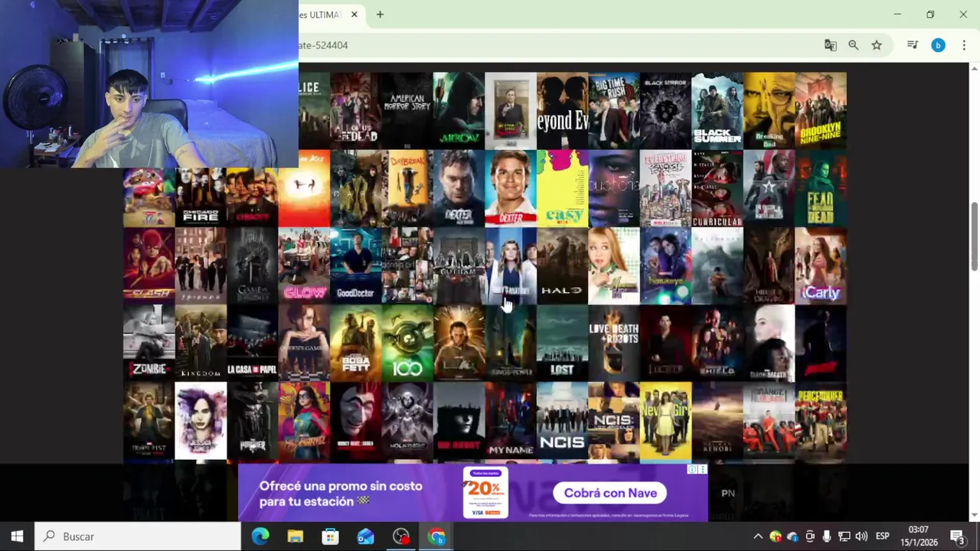Select the Good Doctor poster
This screenshot has height=551, width=980.
355,266
